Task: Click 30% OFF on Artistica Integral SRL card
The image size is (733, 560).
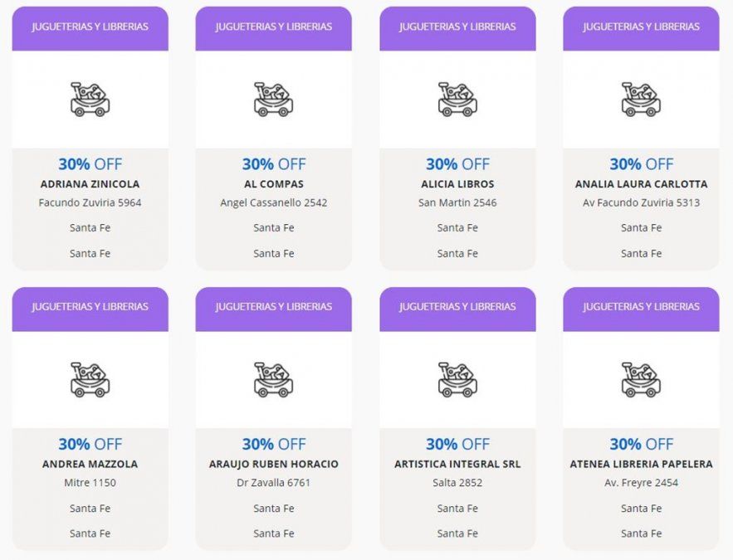Action: [457, 444]
